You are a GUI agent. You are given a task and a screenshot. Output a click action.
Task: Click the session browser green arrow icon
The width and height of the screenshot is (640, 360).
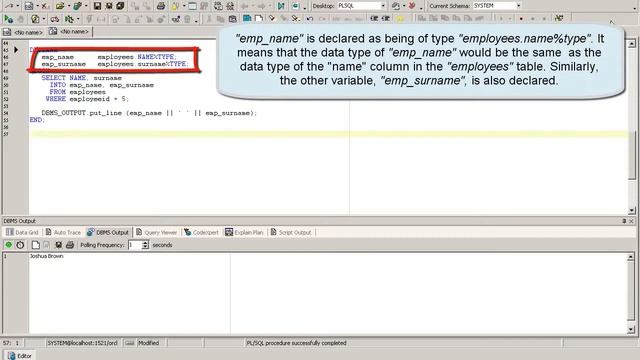pos(281,6)
